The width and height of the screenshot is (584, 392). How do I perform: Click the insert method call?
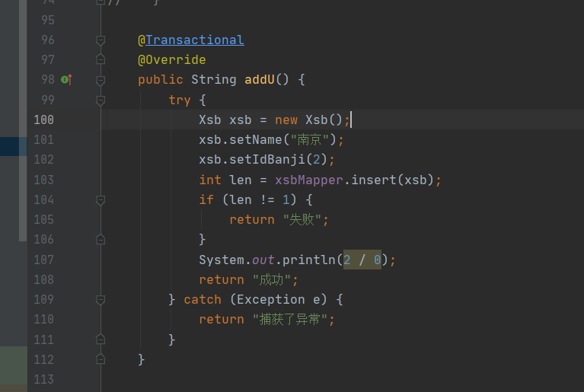(374, 180)
